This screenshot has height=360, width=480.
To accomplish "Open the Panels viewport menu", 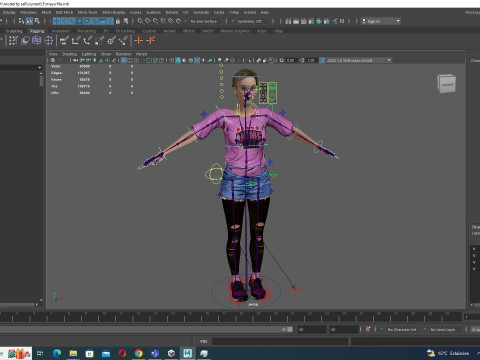I will tap(141, 54).
